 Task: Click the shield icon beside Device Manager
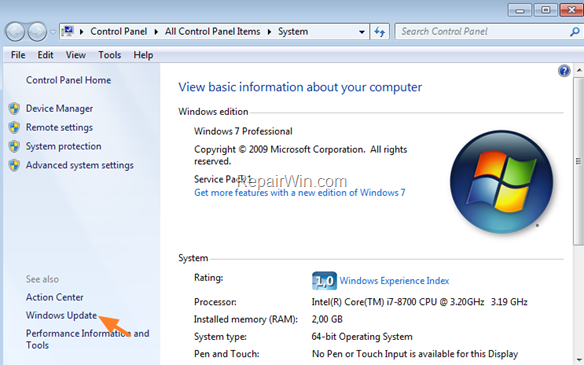14,109
